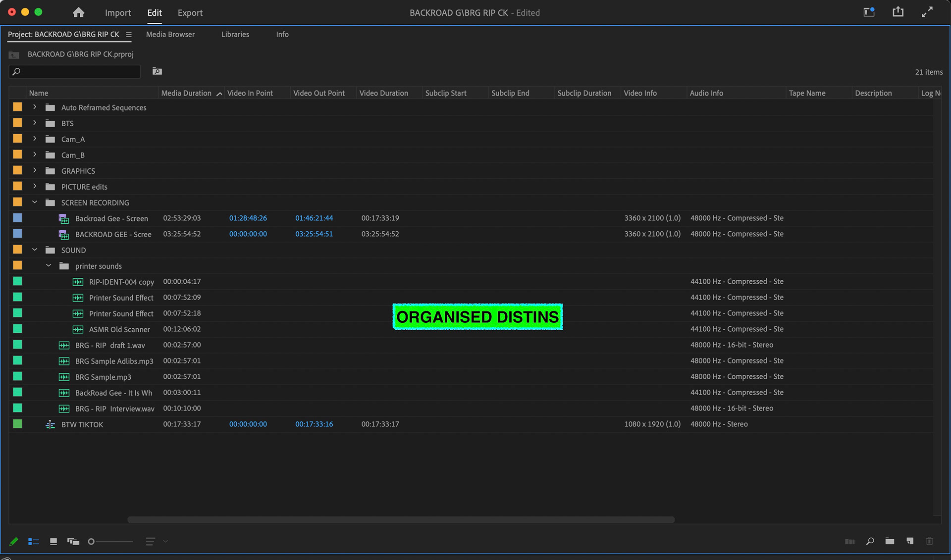Collapse the printer sounds bin

pos(49,265)
